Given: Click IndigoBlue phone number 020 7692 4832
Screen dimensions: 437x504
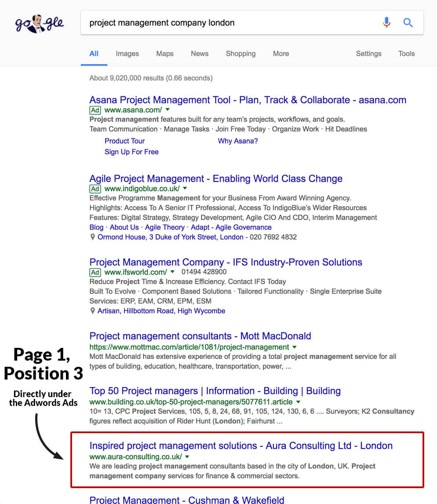Looking at the screenshot, I should point(273,237).
